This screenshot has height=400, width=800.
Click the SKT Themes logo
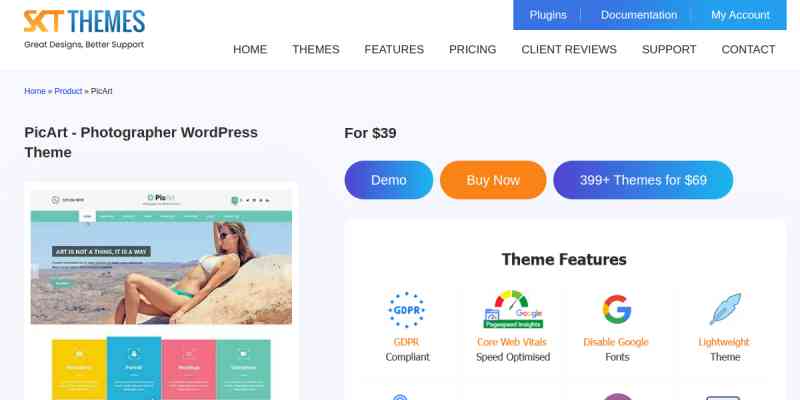click(x=84, y=29)
